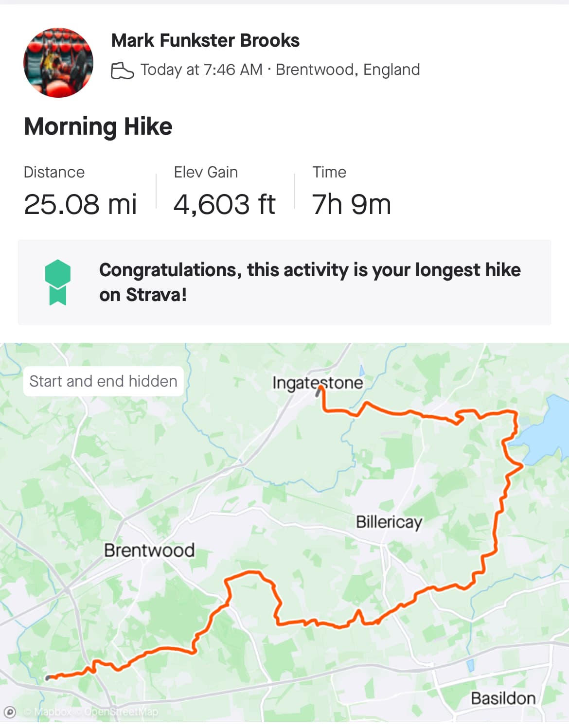Open Mark Funkster Brooks profile picture

pyautogui.click(x=58, y=62)
